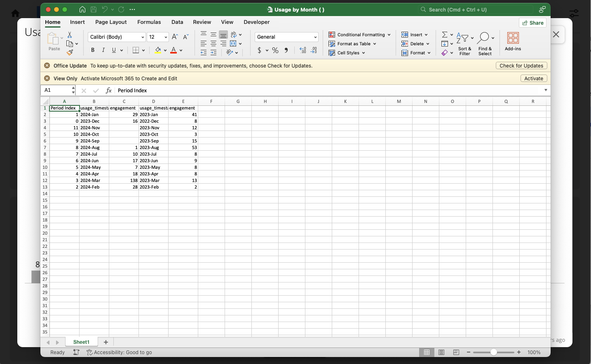The height and width of the screenshot is (364, 591).
Task: Click the AutoSum sigma icon
Action: (x=445, y=35)
